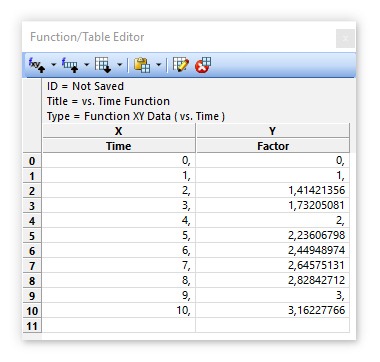The height and width of the screenshot is (362, 380).
Task: Click the Time cell in row 0
Action: pyautogui.click(x=119, y=160)
